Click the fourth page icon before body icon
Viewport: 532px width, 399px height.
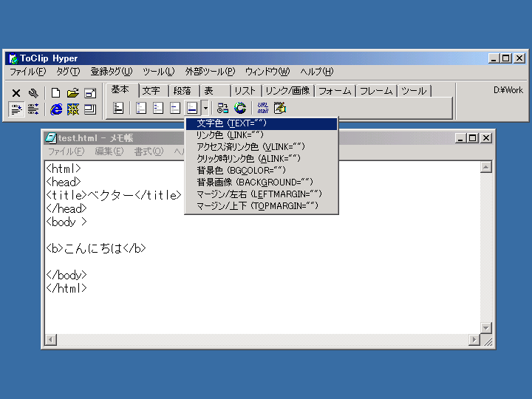(174, 108)
